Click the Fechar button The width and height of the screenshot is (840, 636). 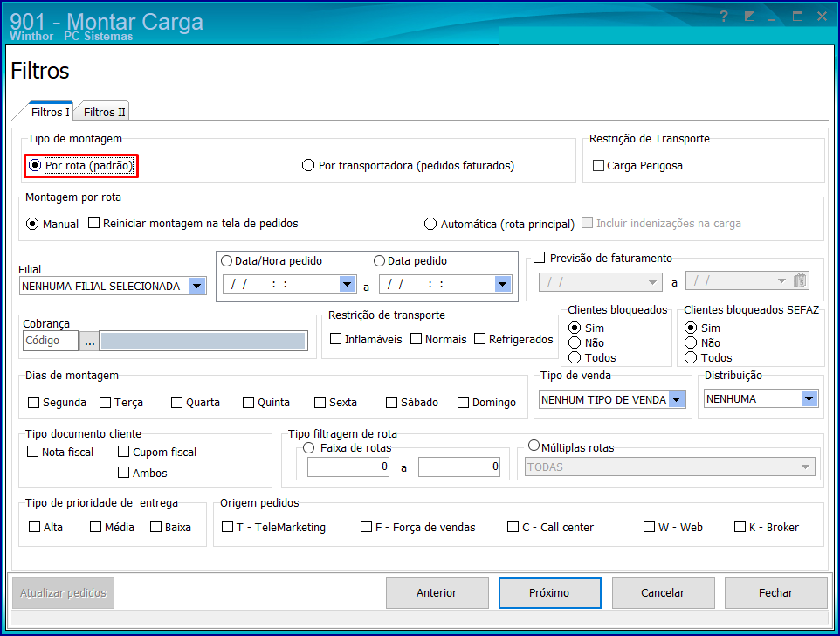[x=775, y=592]
